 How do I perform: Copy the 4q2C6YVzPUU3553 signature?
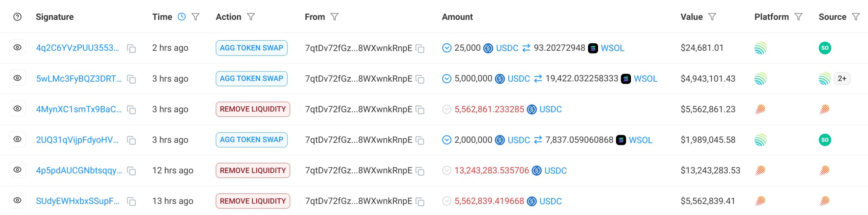click(x=131, y=48)
